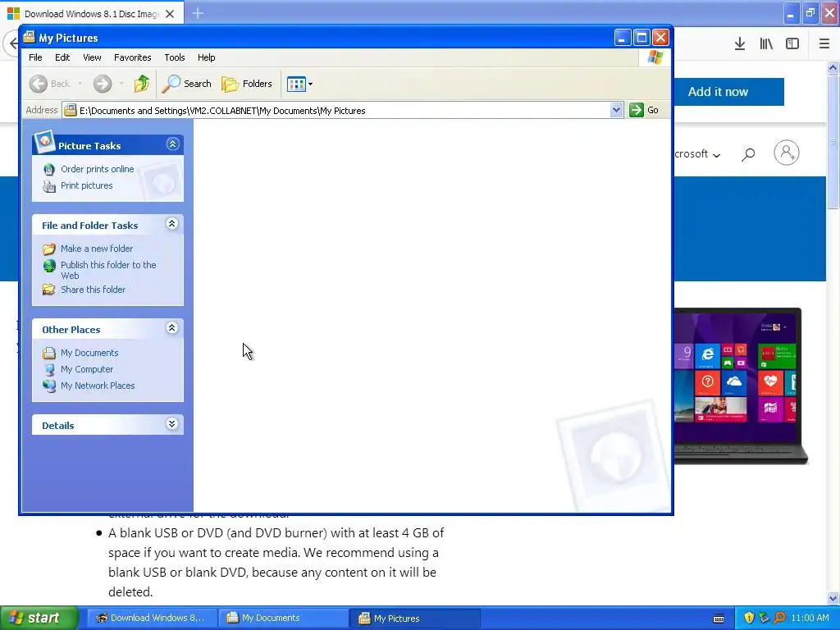Switch to My Documents taskbar item

[x=284, y=619]
